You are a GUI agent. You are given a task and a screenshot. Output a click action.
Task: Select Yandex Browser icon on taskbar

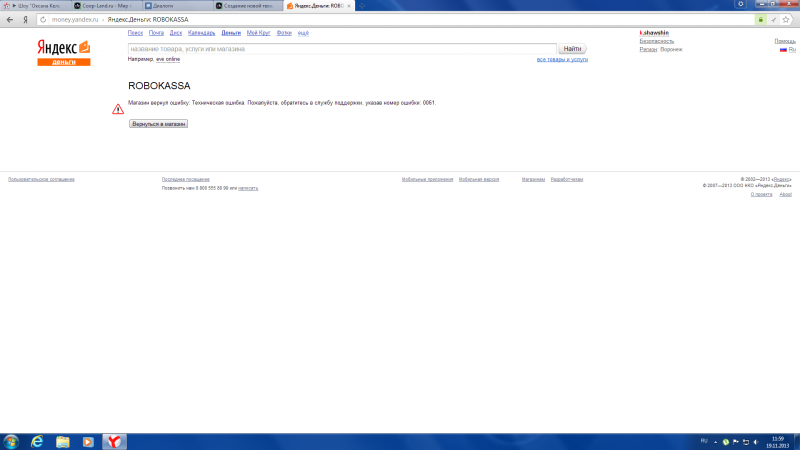(114, 442)
